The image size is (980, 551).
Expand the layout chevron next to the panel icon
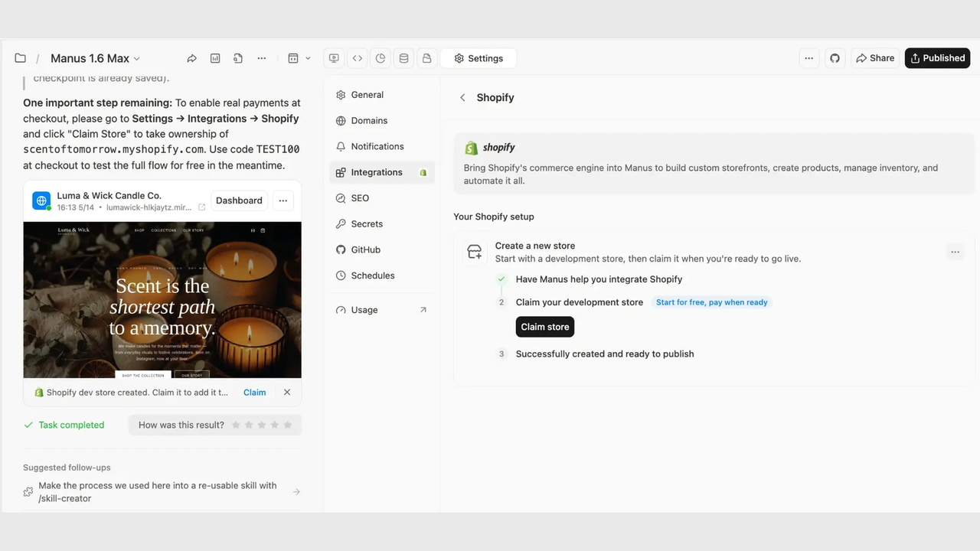point(308,58)
